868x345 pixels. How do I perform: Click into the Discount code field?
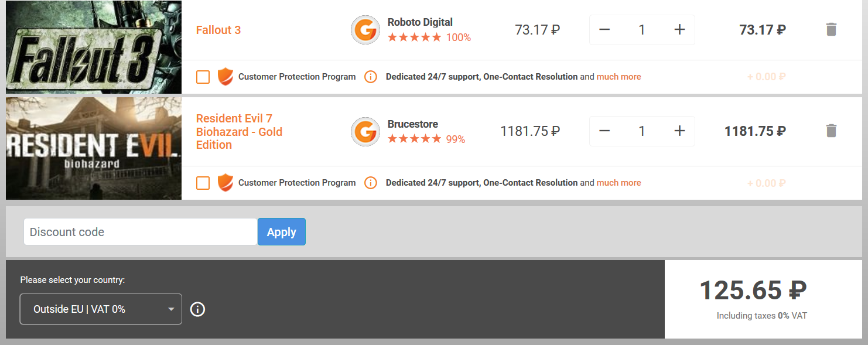[141, 232]
